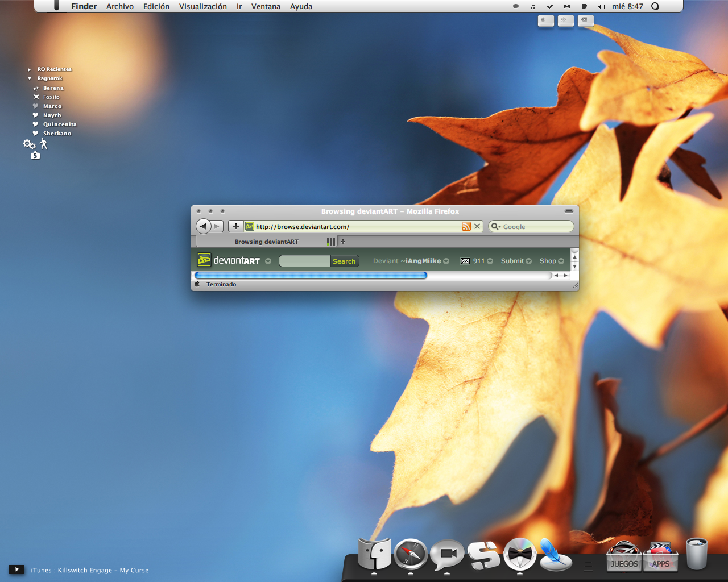The width and height of the screenshot is (728, 582).
Task: Click the Firefox back button
Action: click(x=203, y=226)
